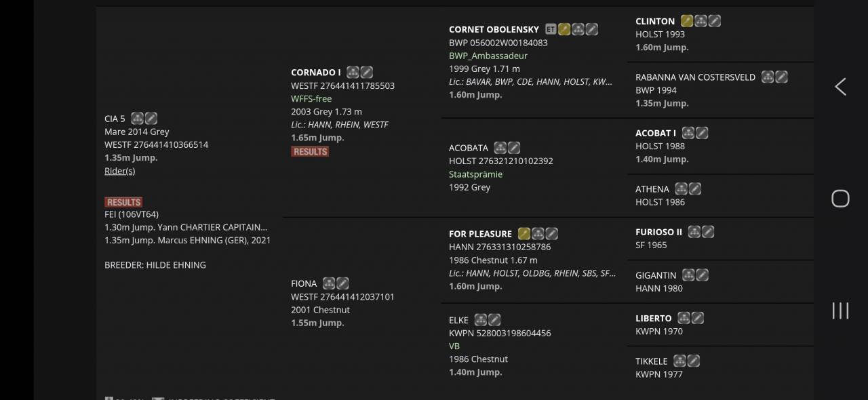The height and width of the screenshot is (400, 868).
Task: Click the gold icon beside Cornet Obolensky
Action: tap(564, 29)
